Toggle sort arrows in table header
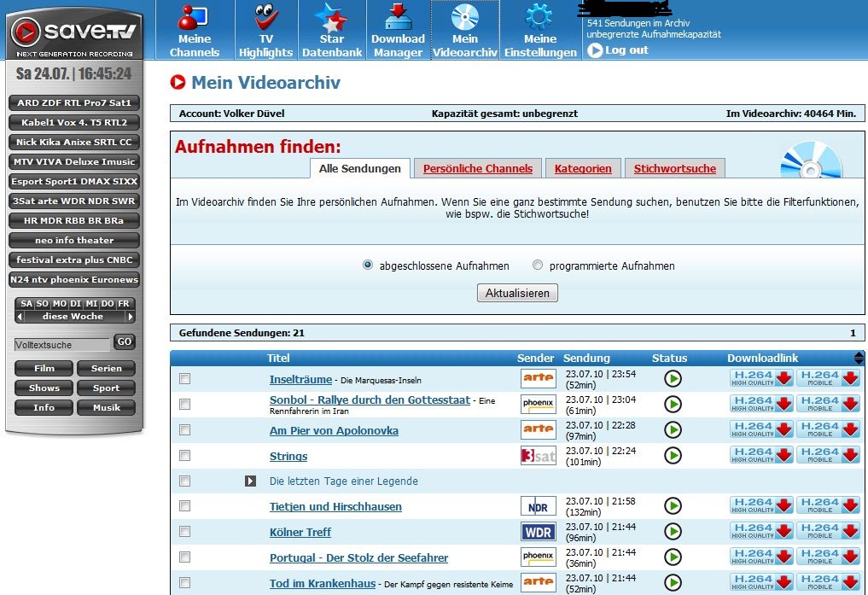The width and height of the screenshot is (868, 595). click(x=859, y=358)
